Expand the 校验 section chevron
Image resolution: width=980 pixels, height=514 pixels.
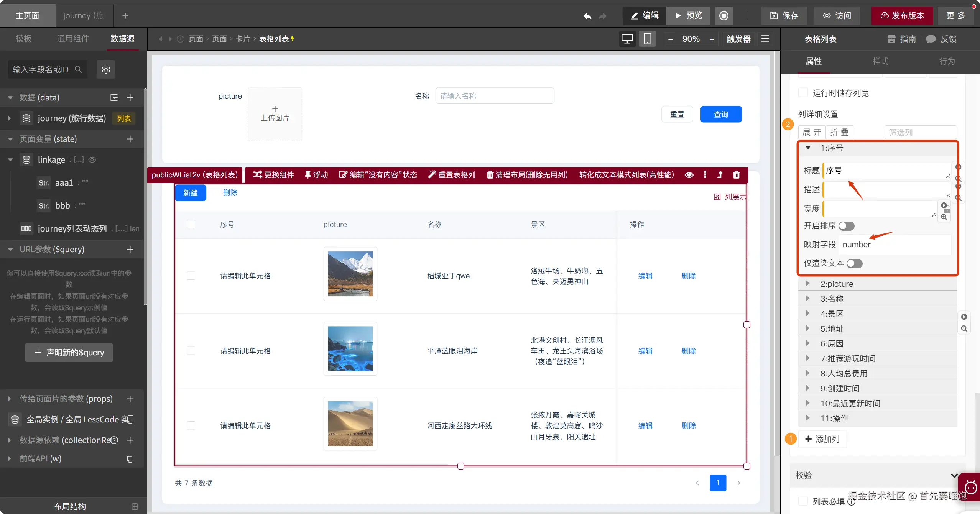pos(954,475)
